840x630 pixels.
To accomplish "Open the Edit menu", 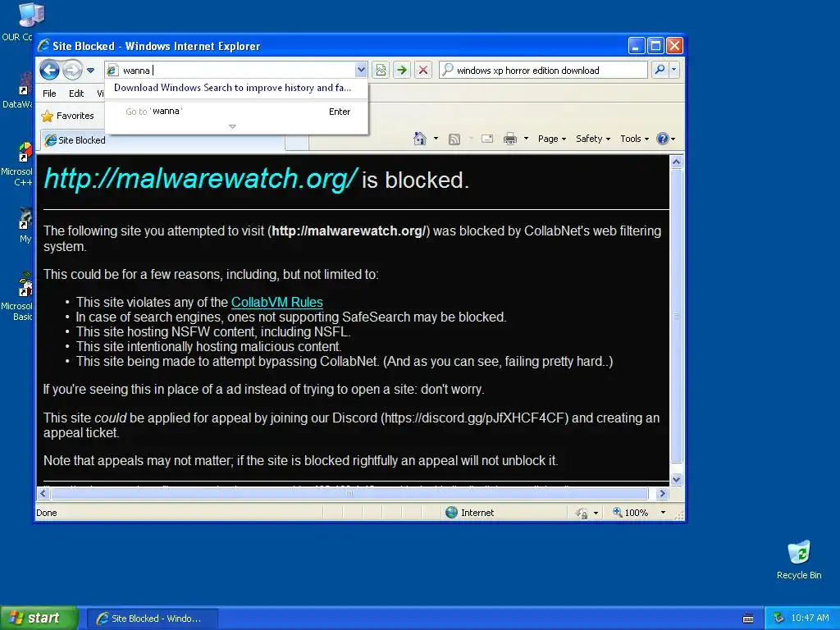I will (x=76, y=94).
